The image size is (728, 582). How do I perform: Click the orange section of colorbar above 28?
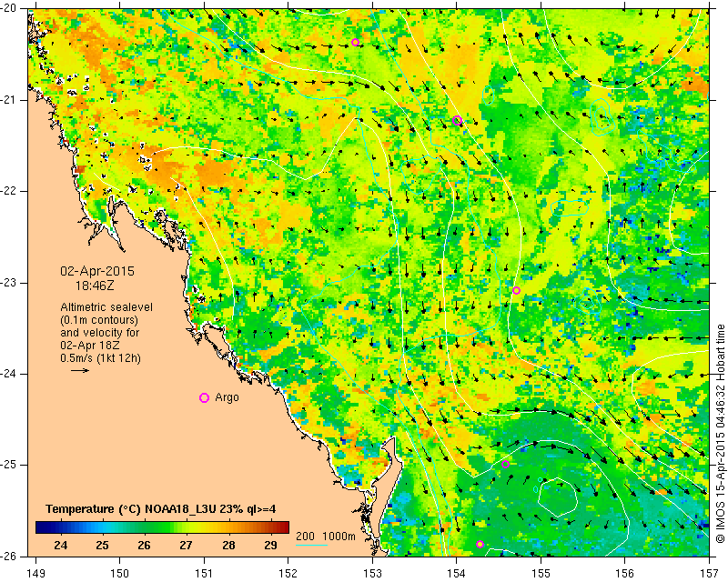[228, 527]
